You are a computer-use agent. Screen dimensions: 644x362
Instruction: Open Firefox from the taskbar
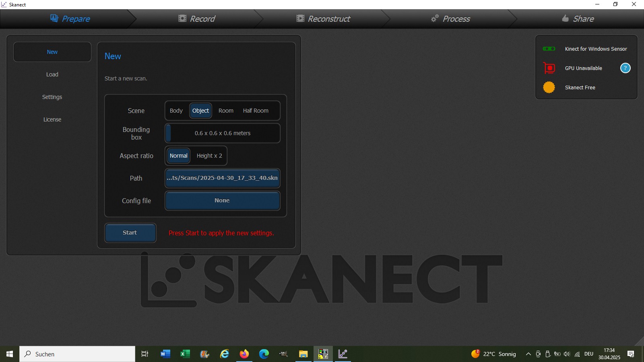click(244, 354)
